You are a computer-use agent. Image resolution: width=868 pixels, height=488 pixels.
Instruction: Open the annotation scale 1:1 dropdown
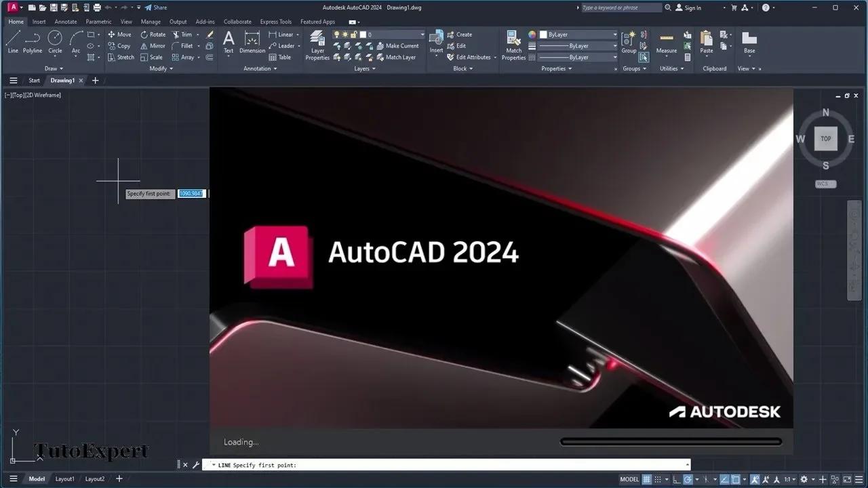click(x=791, y=479)
